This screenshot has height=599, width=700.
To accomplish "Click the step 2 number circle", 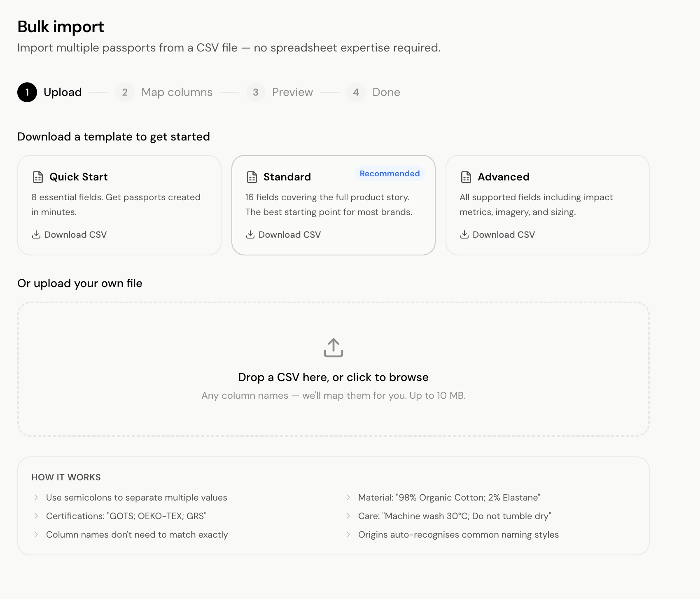I will point(125,92).
